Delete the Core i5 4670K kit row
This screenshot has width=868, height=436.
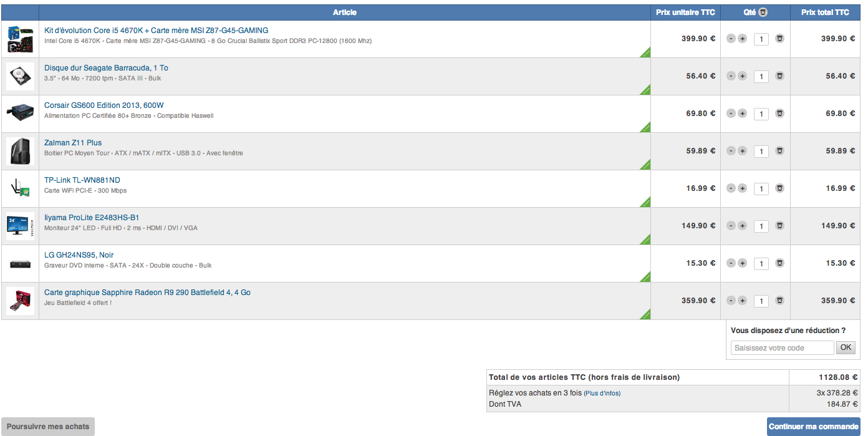[x=779, y=39]
